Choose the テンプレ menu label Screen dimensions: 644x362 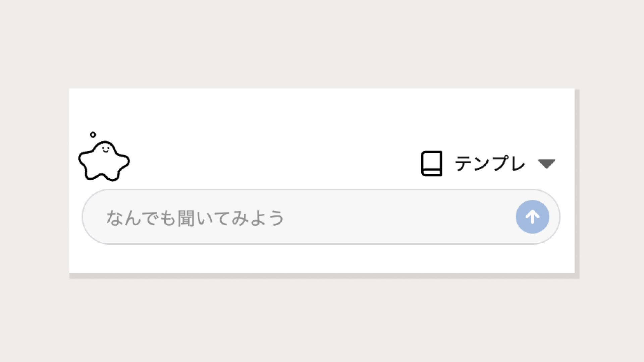coord(490,164)
